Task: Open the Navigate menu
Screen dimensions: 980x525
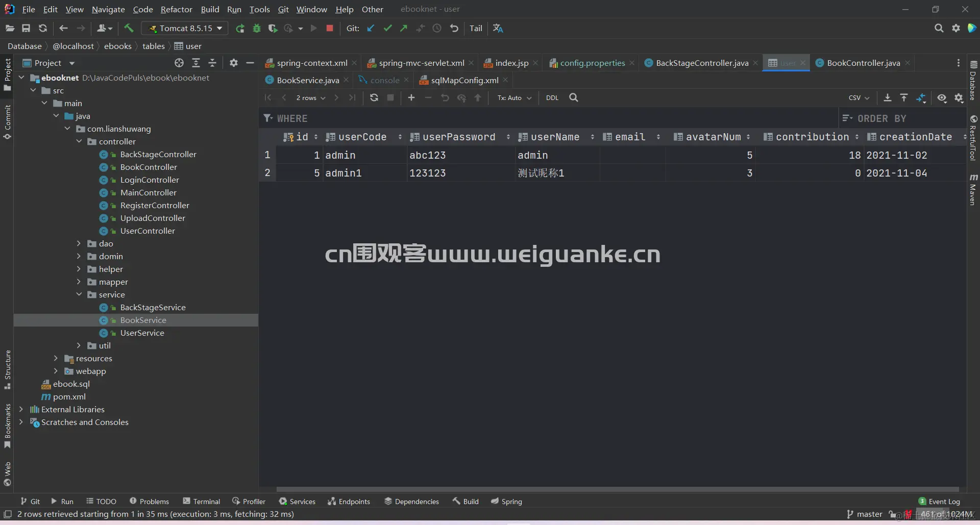Action: tap(108, 9)
